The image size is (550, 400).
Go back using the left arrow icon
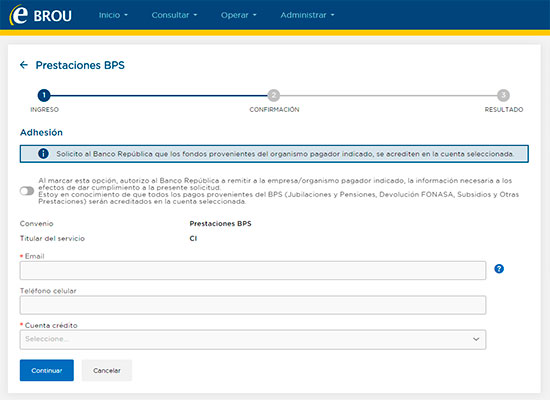[24, 65]
